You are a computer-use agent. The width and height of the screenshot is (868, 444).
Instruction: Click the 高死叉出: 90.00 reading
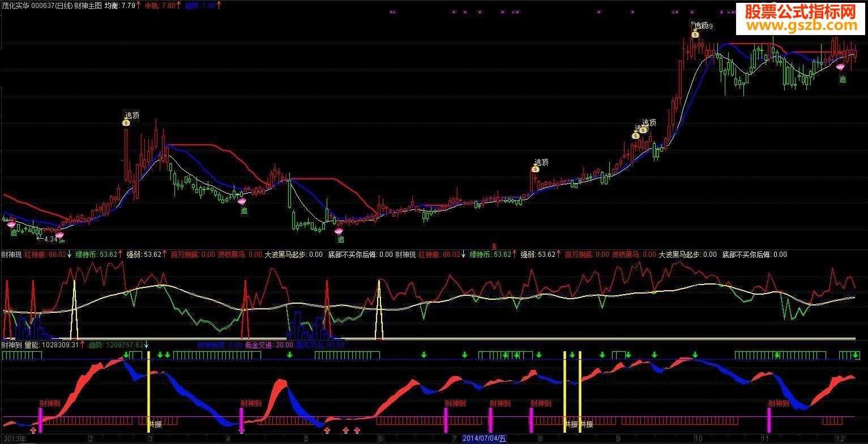(319, 344)
